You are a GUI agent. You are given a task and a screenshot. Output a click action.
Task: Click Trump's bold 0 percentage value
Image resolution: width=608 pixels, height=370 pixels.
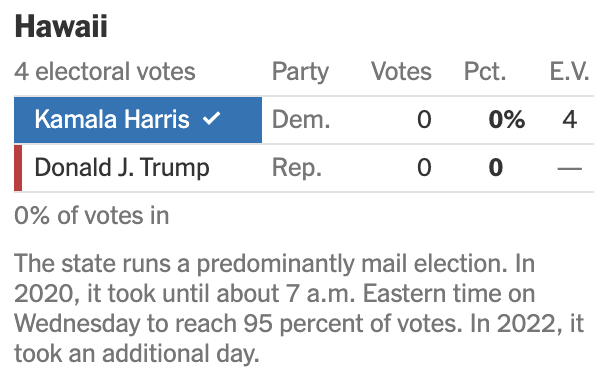[496, 168]
